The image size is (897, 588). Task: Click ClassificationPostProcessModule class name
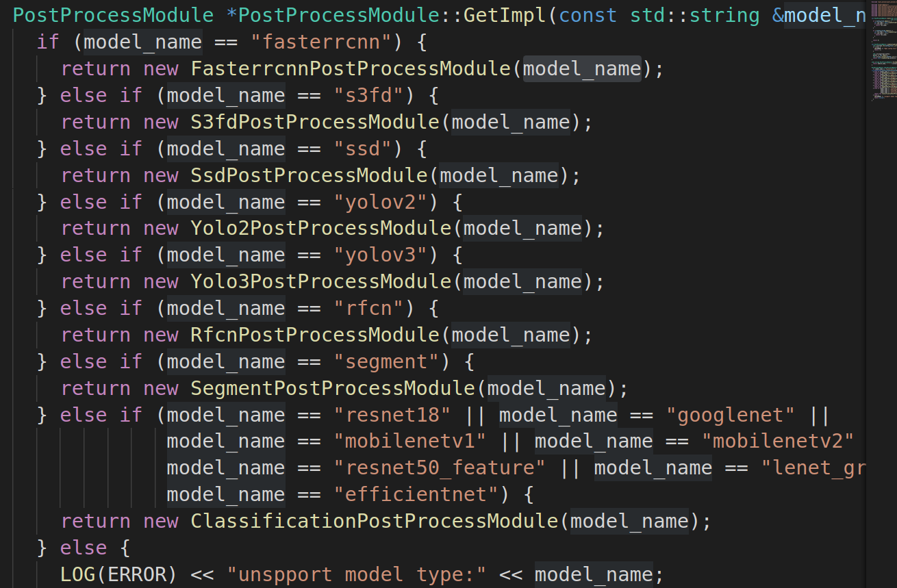click(x=375, y=521)
